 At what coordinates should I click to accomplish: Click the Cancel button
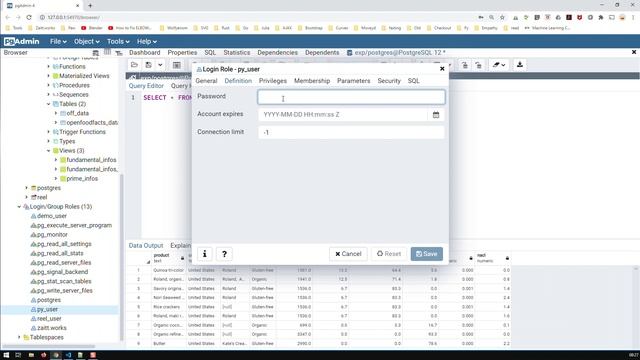coord(348,254)
